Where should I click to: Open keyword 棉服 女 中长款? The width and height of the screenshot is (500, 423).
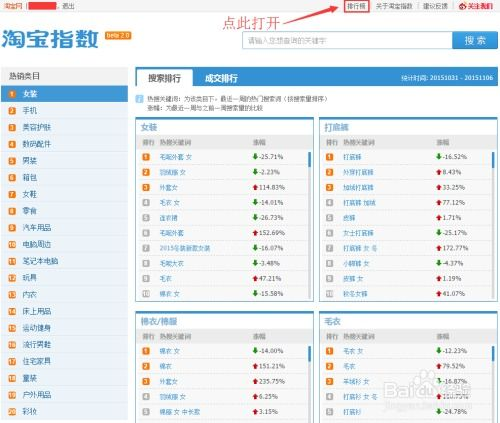[x=180, y=412]
